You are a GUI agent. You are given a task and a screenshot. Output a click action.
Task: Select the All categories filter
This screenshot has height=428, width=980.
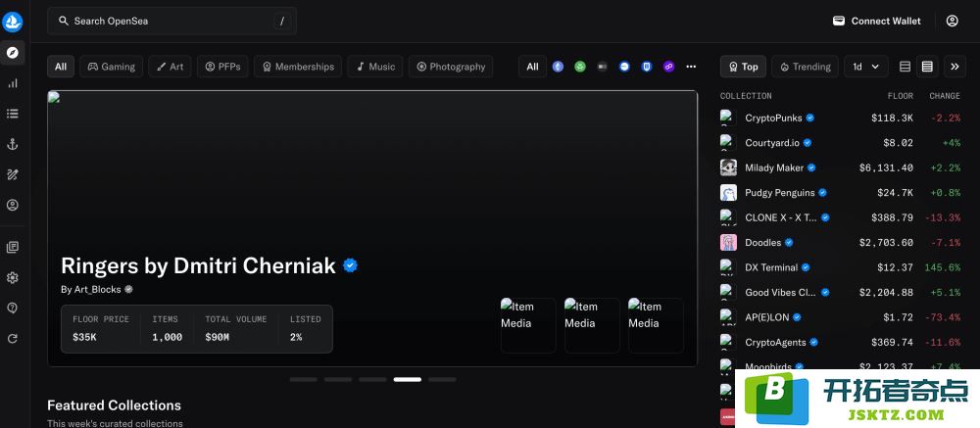click(61, 67)
